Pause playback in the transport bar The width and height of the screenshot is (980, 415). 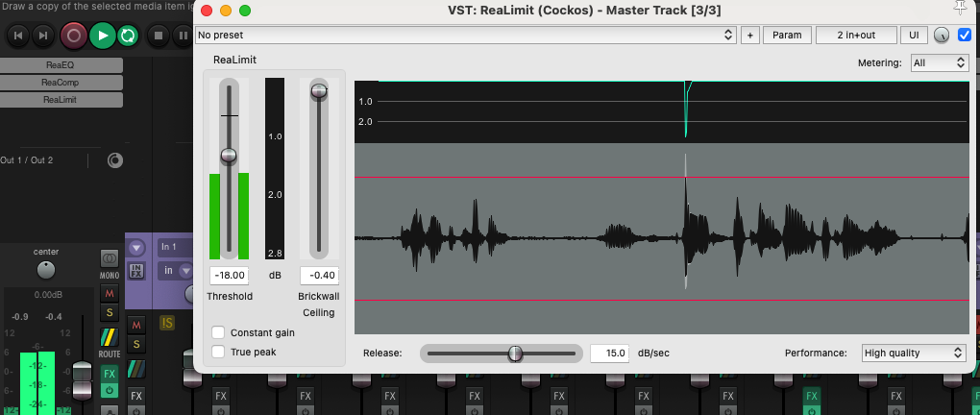pos(183,36)
